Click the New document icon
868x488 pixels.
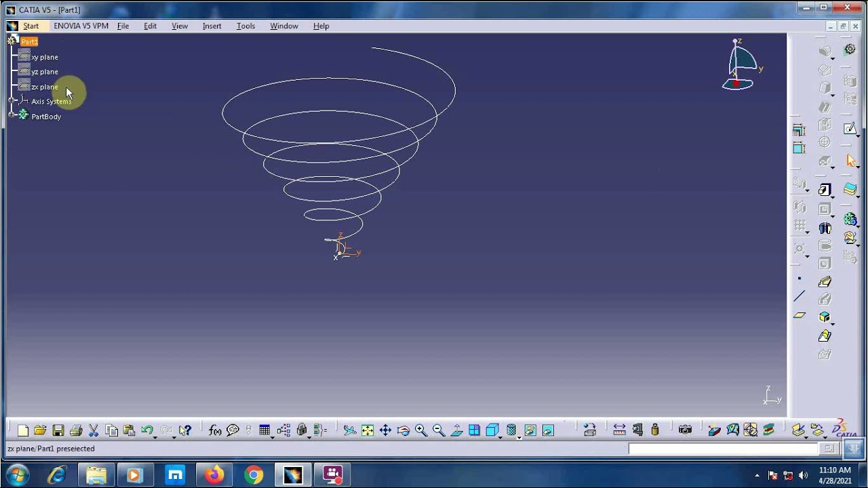(x=23, y=430)
